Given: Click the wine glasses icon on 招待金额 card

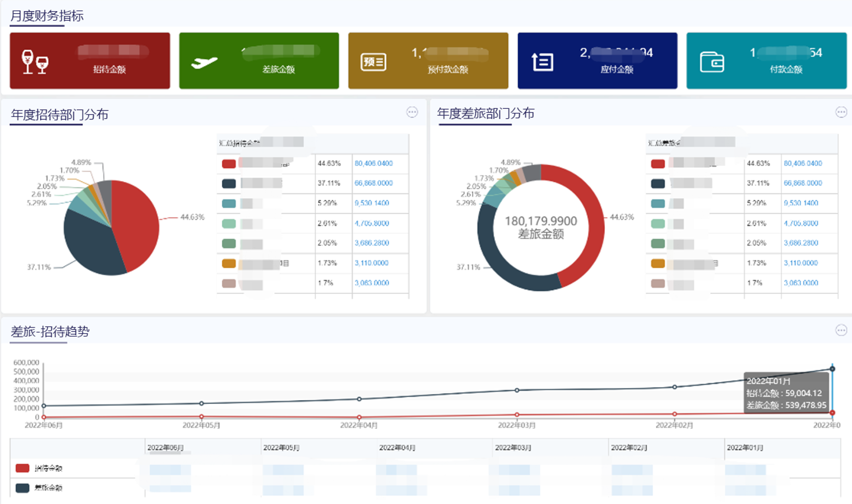Looking at the screenshot, I should [35, 62].
